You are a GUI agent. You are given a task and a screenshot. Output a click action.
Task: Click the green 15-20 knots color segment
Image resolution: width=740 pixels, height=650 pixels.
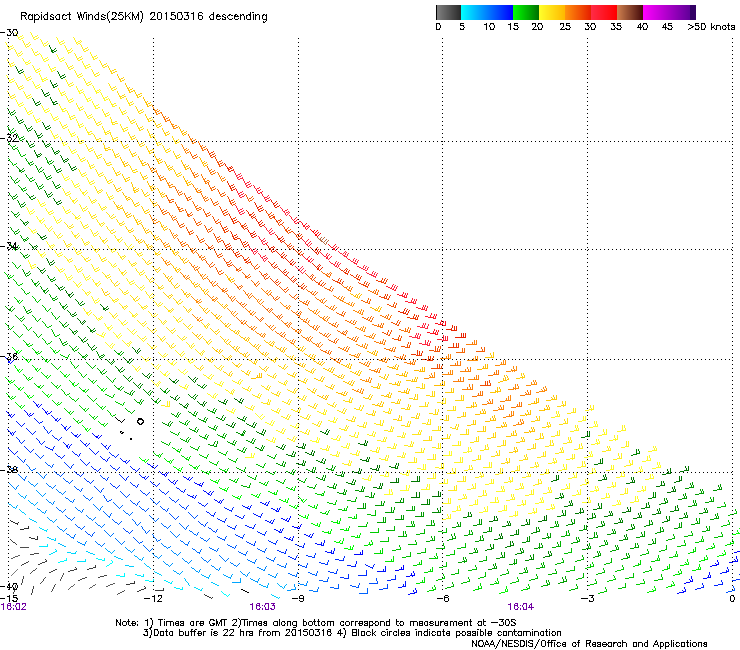(526, 12)
